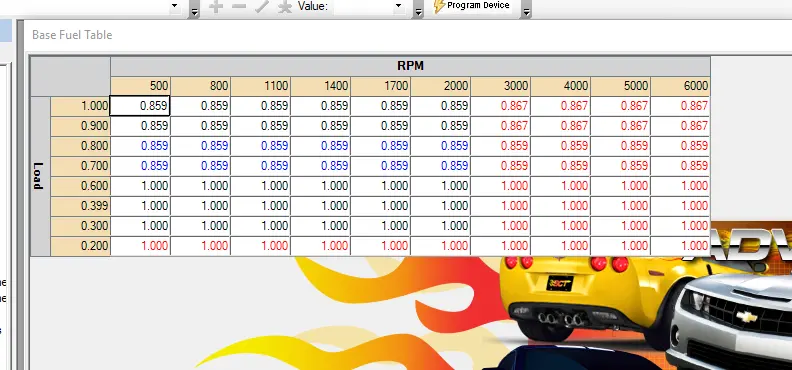792x370 pixels.
Task: Click the slash (divide) toolbar icon
Action: 262,7
